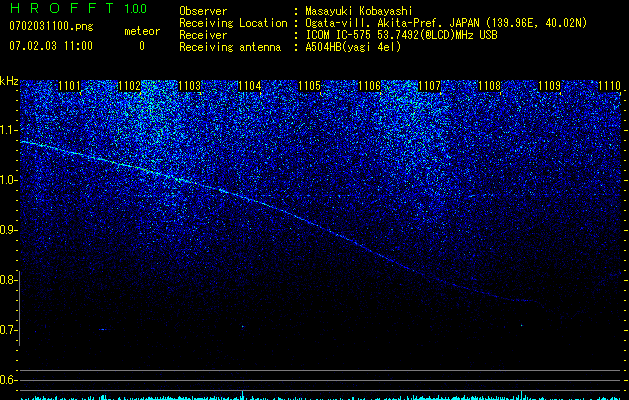This screenshot has width=629, height=400.
Task: Click time marker 1106
Action: [x=369, y=86]
